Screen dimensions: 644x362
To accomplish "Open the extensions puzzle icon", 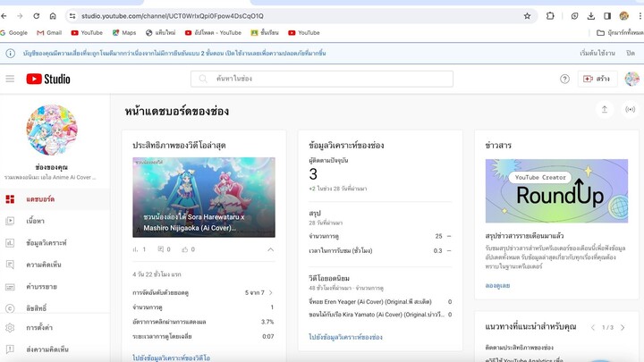I will coord(550,16).
